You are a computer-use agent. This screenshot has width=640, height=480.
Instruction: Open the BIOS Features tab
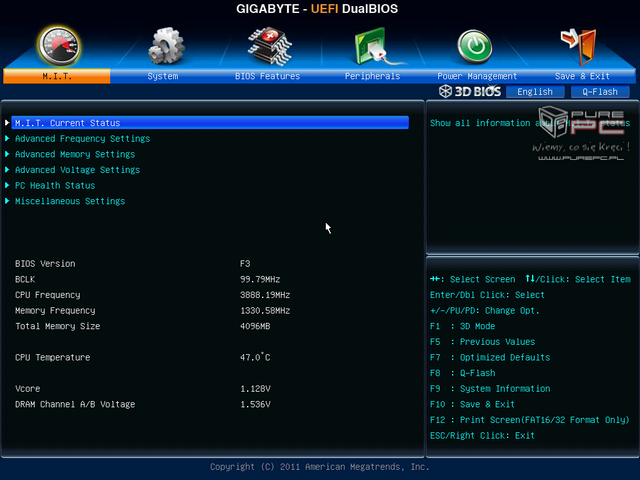coord(267,76)
